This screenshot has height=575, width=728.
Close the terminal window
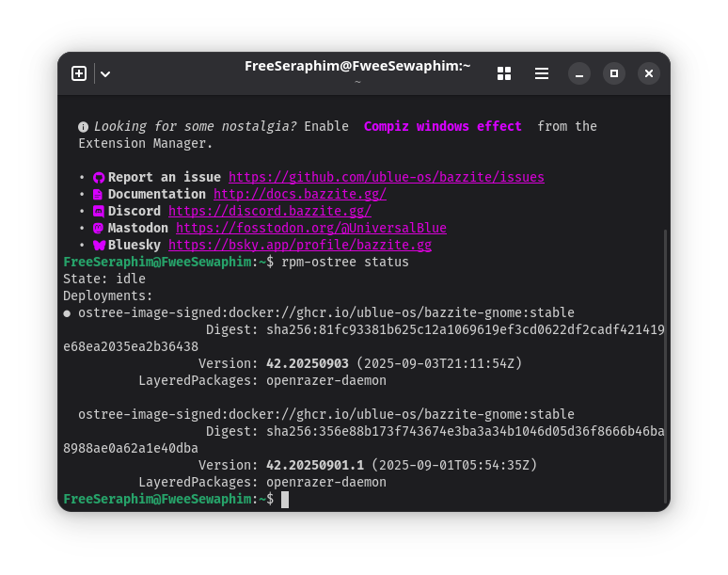[649, 73]
